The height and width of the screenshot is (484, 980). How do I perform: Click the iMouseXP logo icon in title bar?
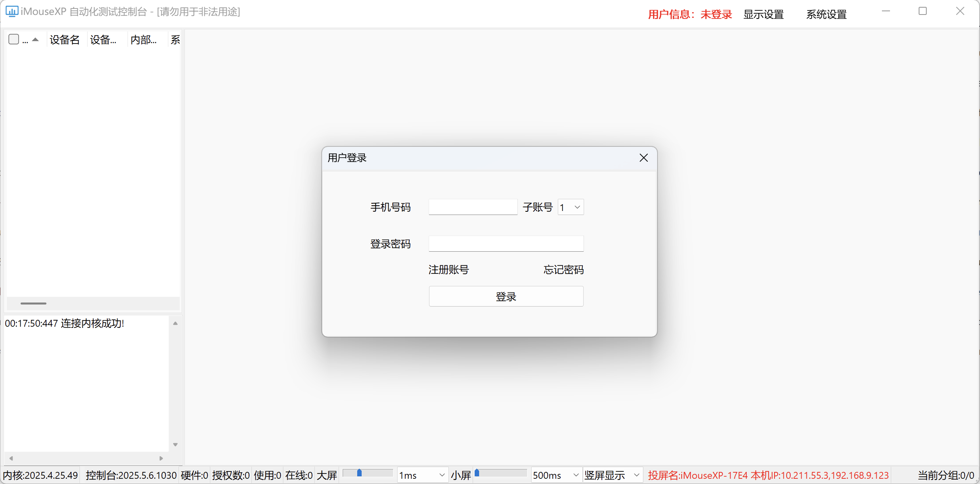(x=12, y=11)
